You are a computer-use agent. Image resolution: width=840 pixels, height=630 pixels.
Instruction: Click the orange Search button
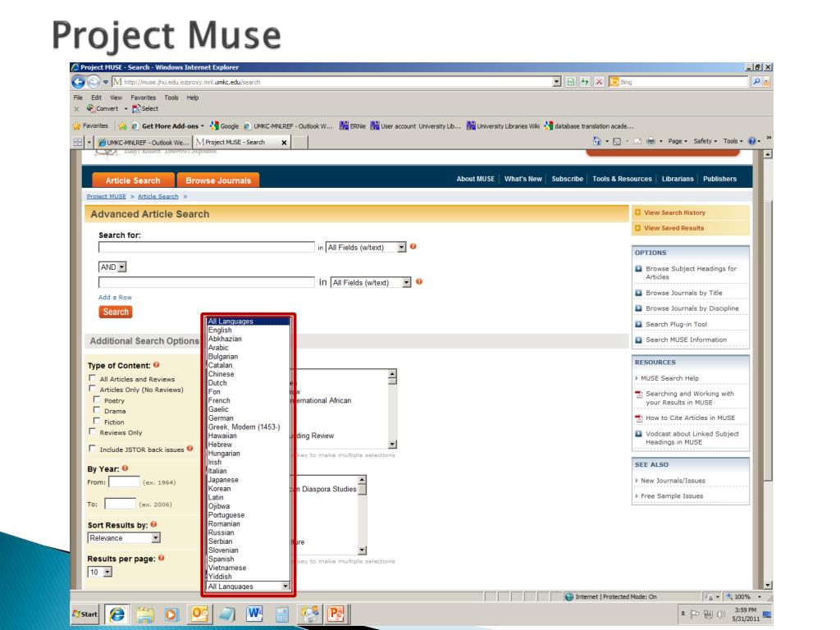coord(116,312)
